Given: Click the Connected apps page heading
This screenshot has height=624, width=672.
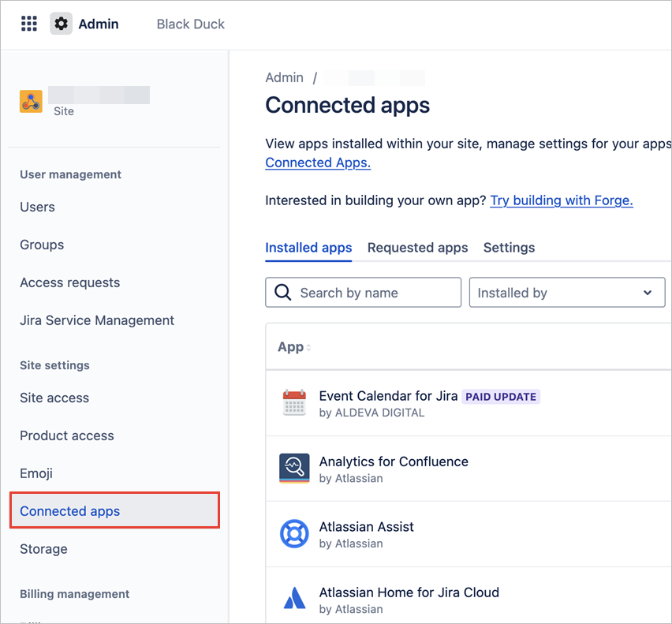Looking at the screenshot, I should click(347, 106).
